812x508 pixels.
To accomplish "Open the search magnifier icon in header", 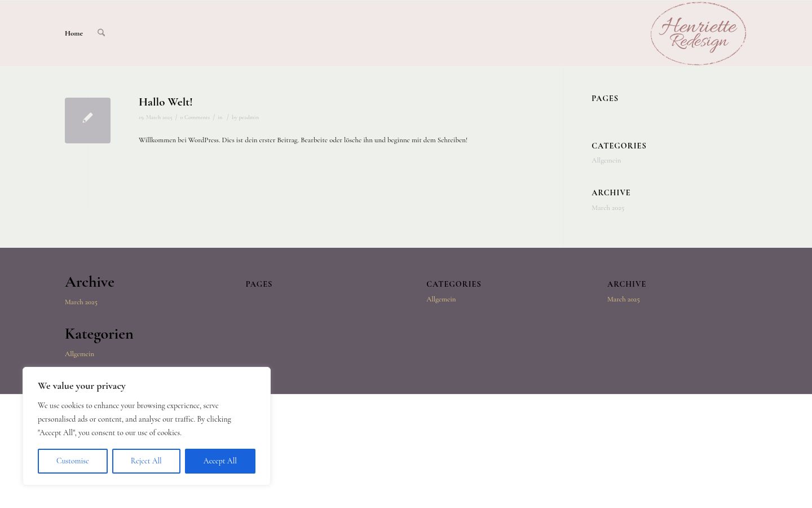I will 101,33.
